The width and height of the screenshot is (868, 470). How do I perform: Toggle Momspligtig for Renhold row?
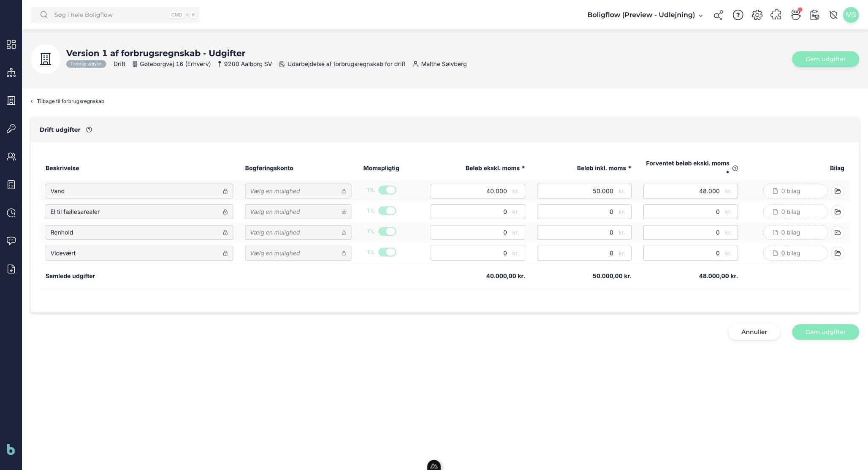pyautogui.click(x=387, y=231)
